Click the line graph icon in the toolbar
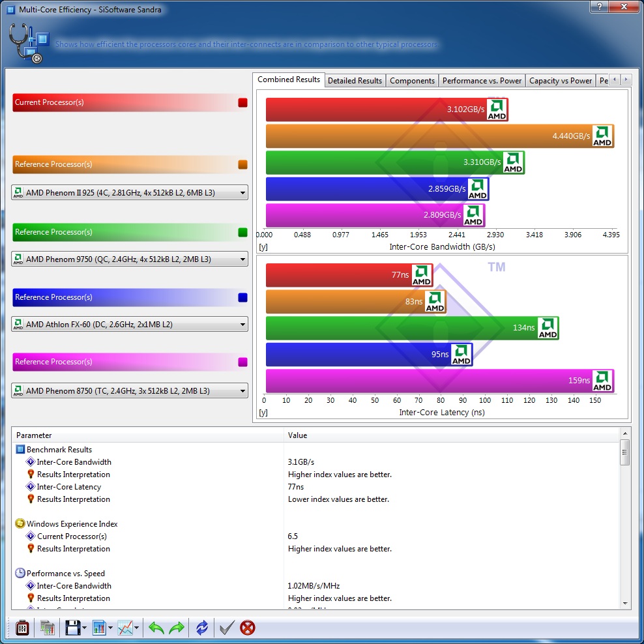This screenshot has height=644, width=644. pyautogui.click(x=125, y=628)
